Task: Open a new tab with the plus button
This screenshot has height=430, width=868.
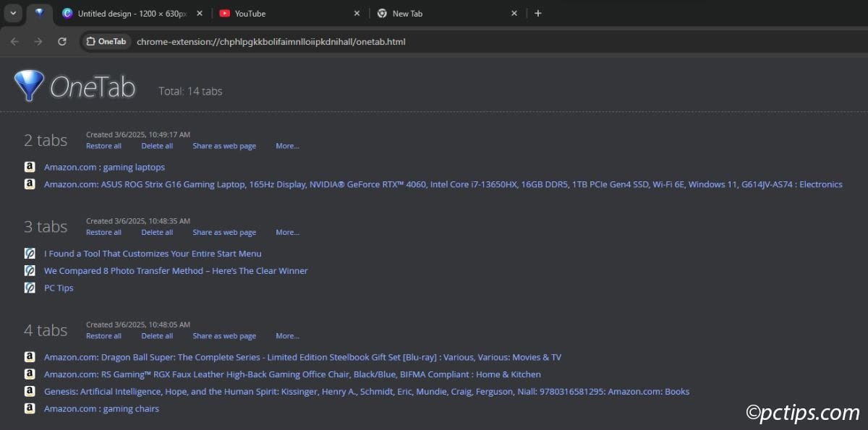Action: coord(538,13)
